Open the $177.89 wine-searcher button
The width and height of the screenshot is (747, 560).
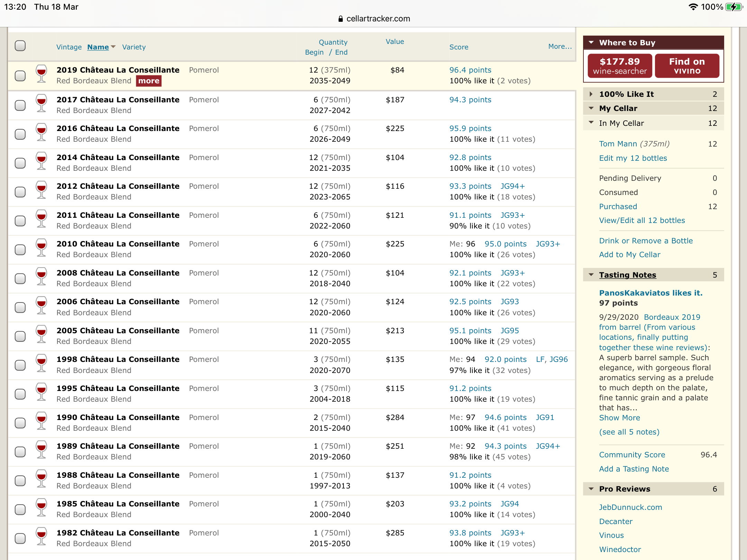click(620, 66)
